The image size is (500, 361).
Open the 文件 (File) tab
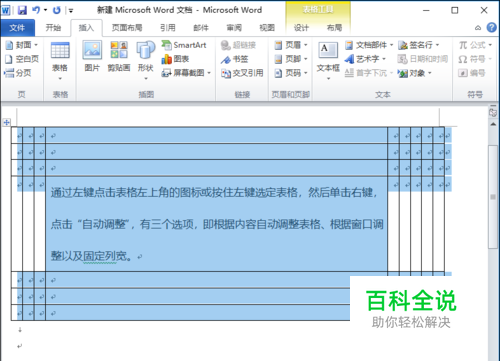[17, 28]
